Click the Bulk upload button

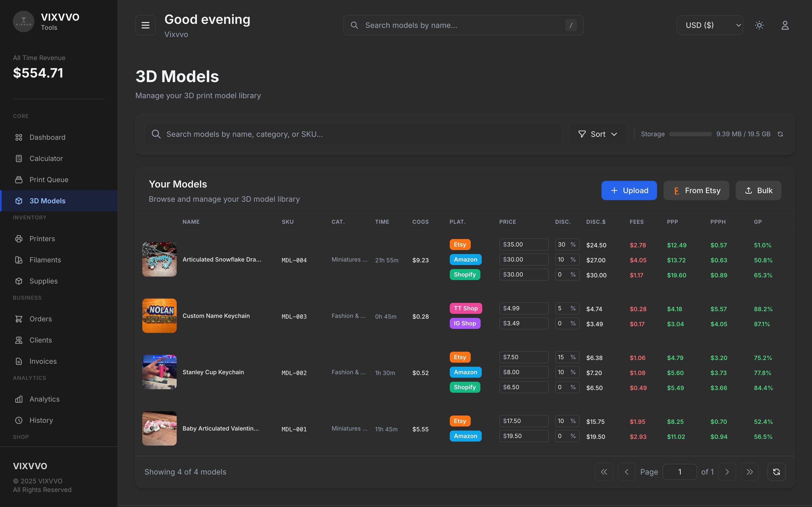click(x=758, y=190)
